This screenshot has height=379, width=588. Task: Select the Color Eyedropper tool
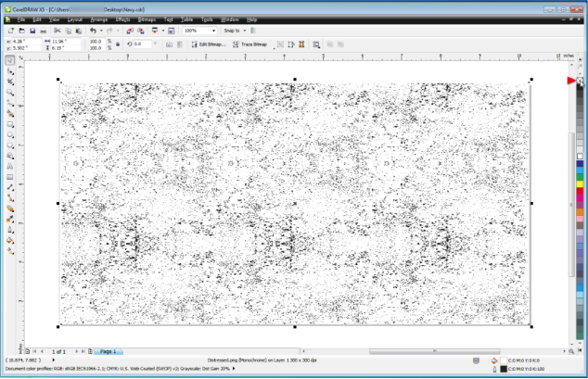click(10, 219)
